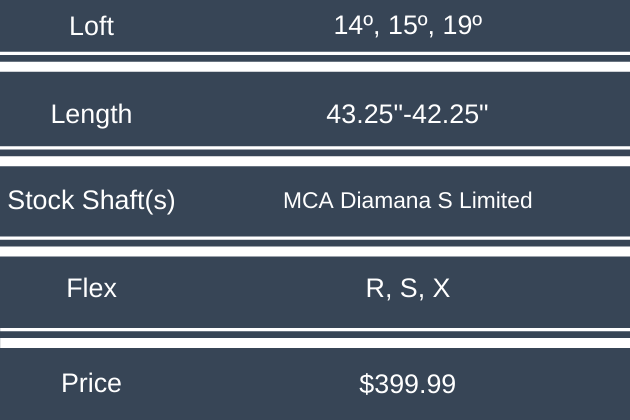Click the Flex row label
This screenshot has height=420, width=630.
(92, 289)
